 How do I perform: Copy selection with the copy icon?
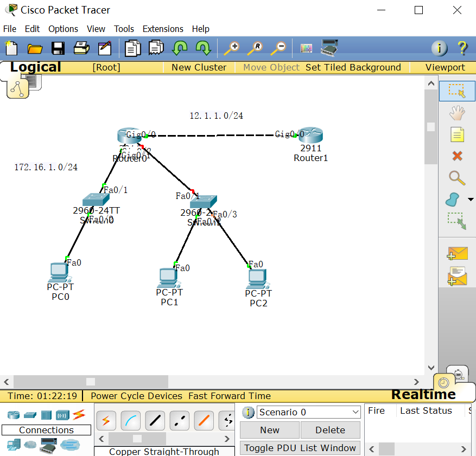132,48
